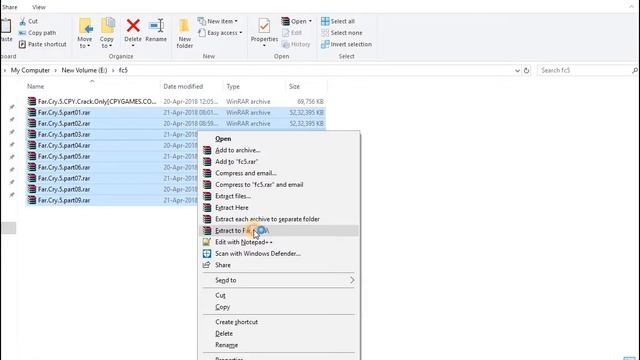Choose Extract files... in context menu
This screenshot has width=640, height=360.
(x=279, y=196)
